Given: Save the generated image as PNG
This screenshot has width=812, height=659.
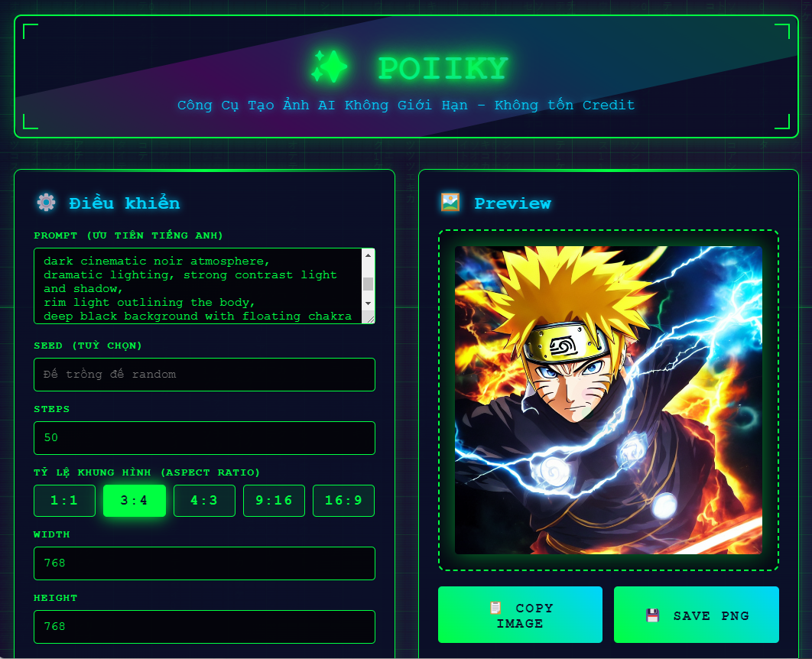Looking at the screenshot, I should (x=697, y=615).
